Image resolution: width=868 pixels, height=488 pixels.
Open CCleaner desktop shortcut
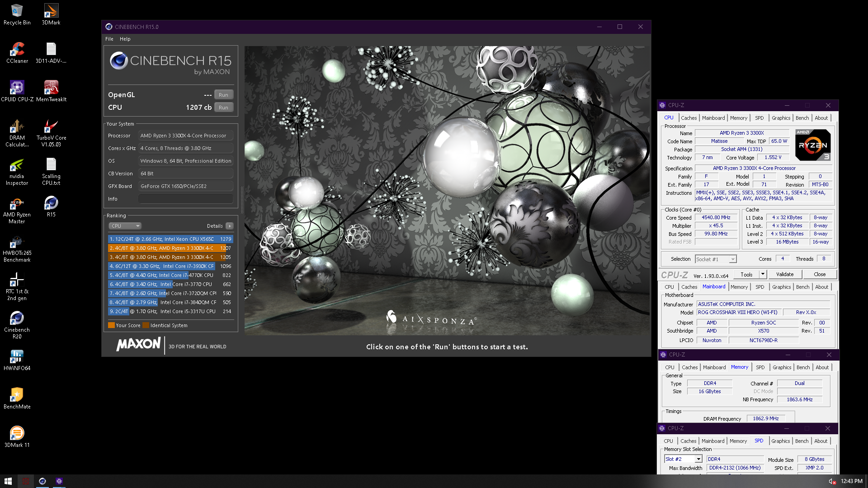[17, 53]
